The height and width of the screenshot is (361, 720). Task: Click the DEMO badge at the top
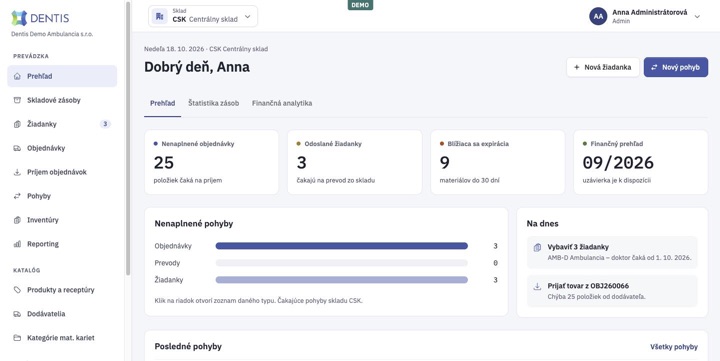click(x=360, y=5)
